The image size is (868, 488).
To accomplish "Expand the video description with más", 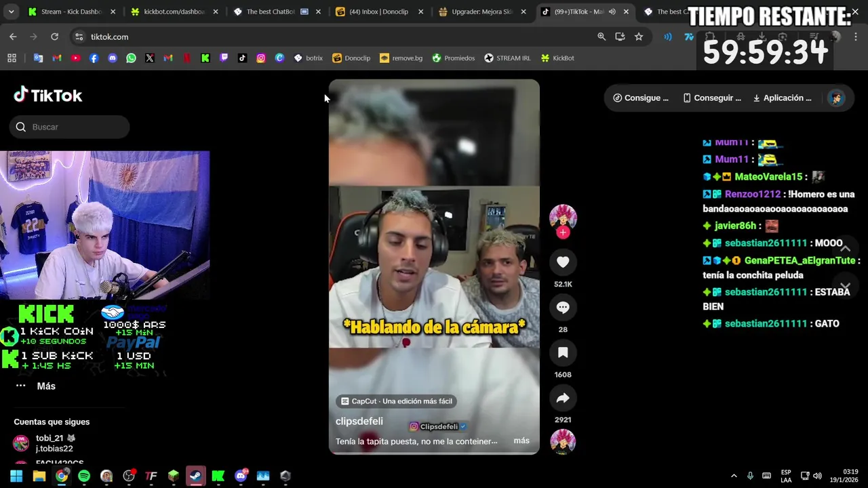I will 521,441.
